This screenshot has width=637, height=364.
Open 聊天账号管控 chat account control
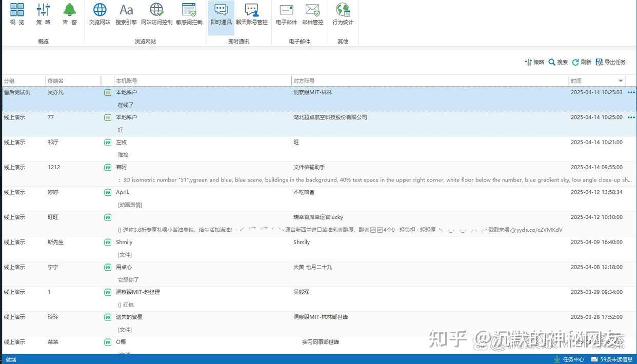click(x=252, y=14)
